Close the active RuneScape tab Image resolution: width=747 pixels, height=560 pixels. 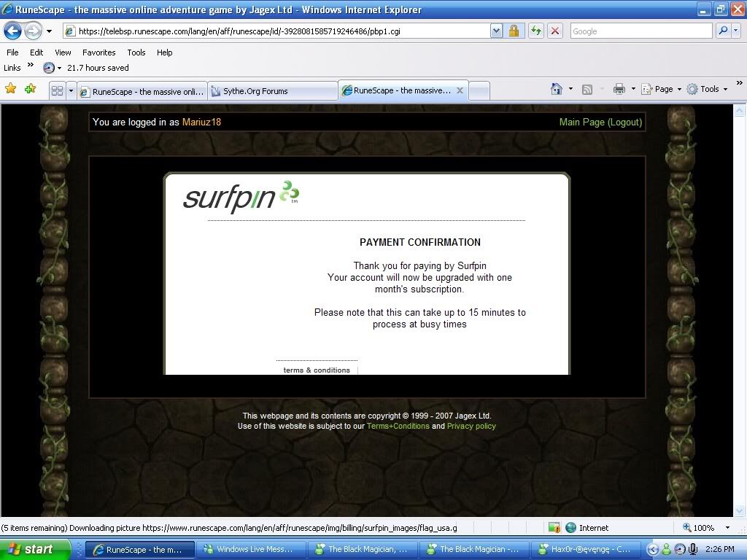coord(460,90)
